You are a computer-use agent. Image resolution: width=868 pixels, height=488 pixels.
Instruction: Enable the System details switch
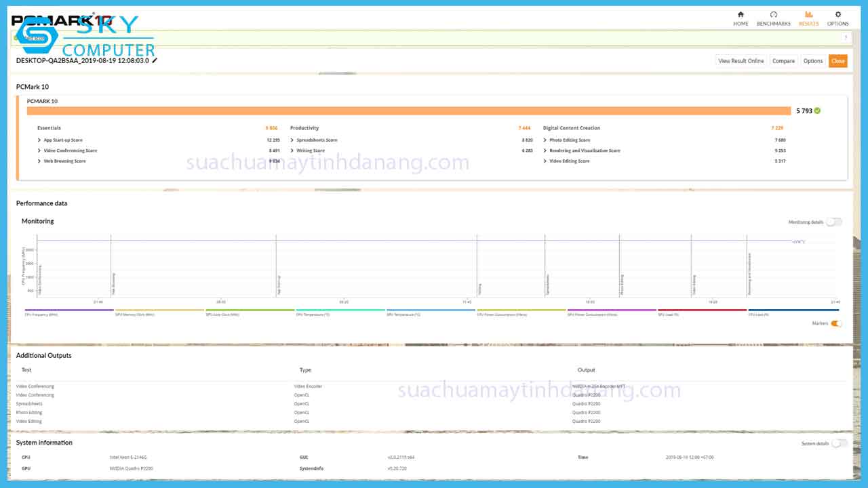tap(840, 443)
